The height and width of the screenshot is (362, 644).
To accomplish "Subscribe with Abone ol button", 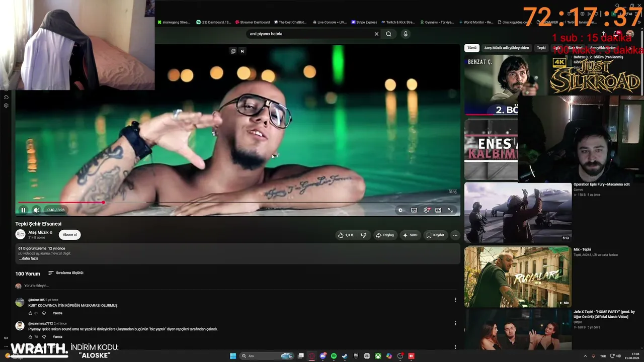I will [70, 235].
